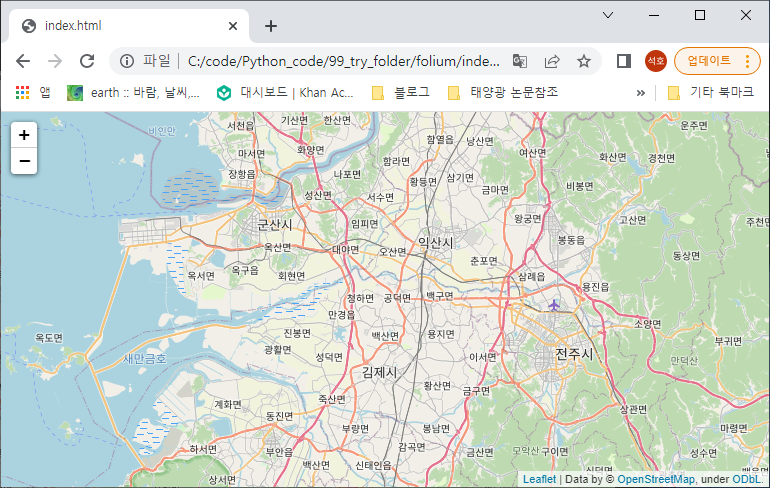The height and width of the screenshot is (488, 770).
Task: Open the earth 바람, 날씨 bookmark
Action: [134, 92]
